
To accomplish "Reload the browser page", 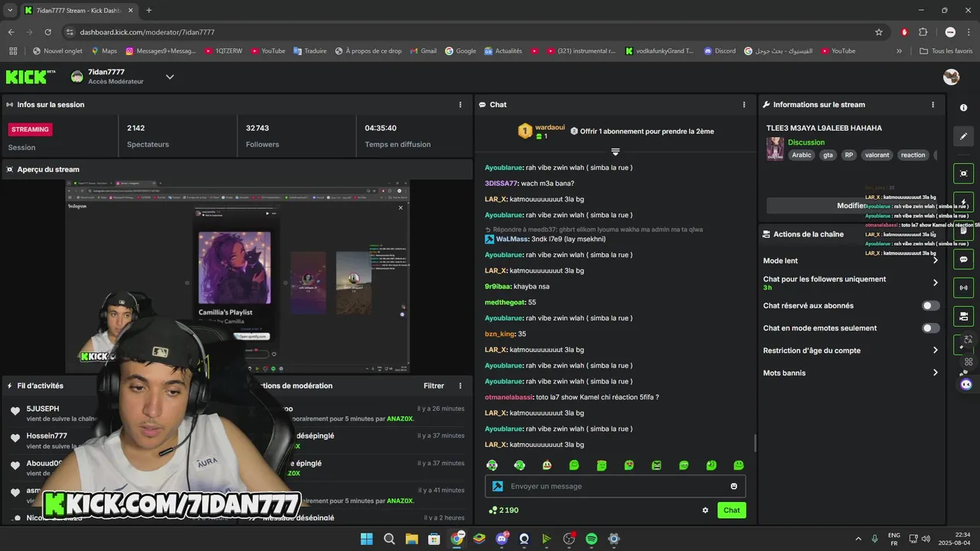I will pyautogui.click(x=47, y=32).
